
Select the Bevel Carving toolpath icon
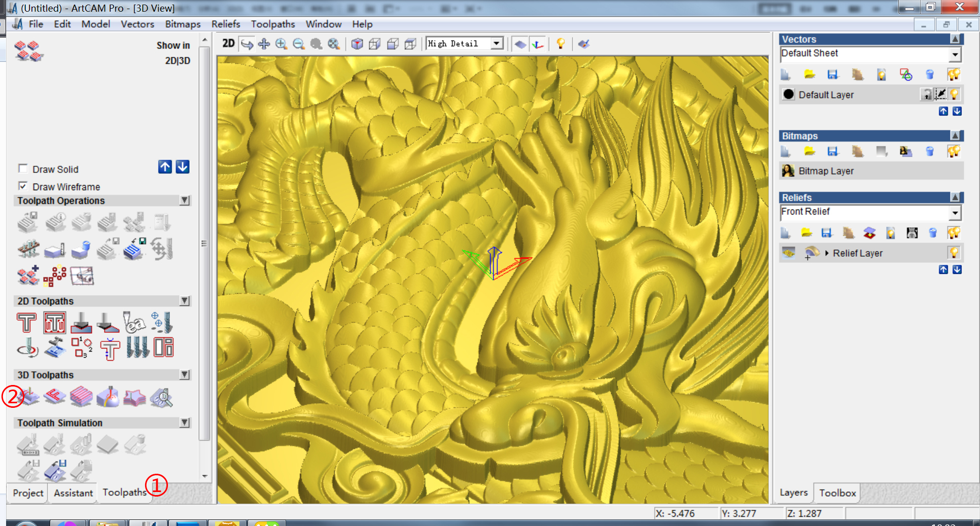coord(108,323)
